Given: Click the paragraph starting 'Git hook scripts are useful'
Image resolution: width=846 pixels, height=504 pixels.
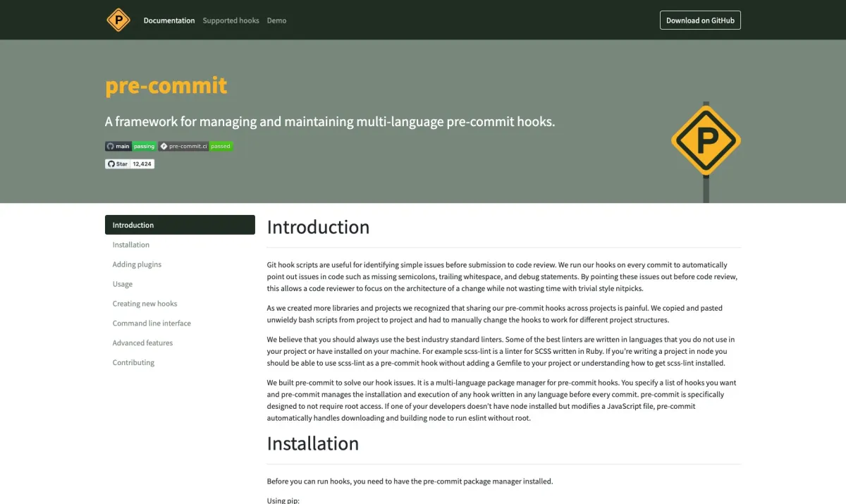Looking at the screenshot, I should [x=503, y=276].
